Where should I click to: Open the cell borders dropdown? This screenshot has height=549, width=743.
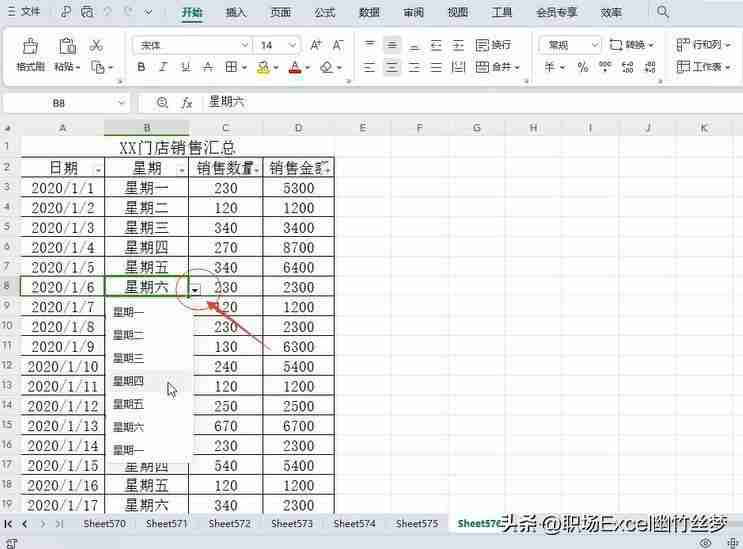(x=245, y=68)
